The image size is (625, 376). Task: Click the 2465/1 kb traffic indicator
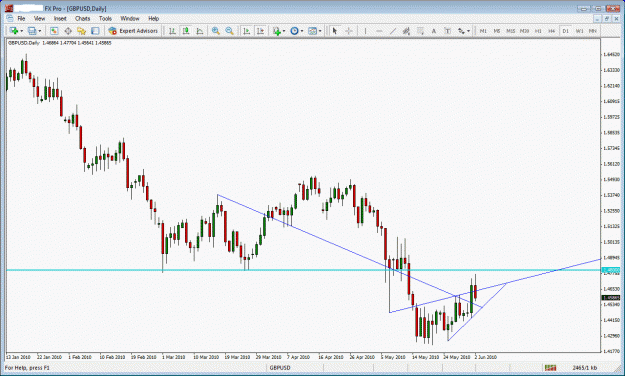(x=585, y=368)
